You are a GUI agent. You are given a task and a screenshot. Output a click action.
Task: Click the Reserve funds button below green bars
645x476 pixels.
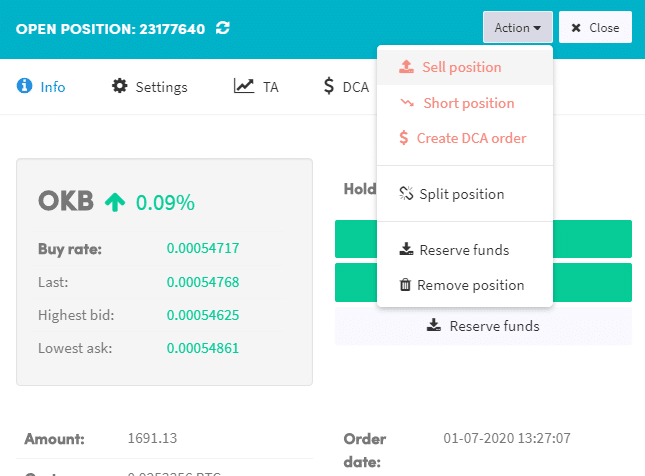coord(483,326)
